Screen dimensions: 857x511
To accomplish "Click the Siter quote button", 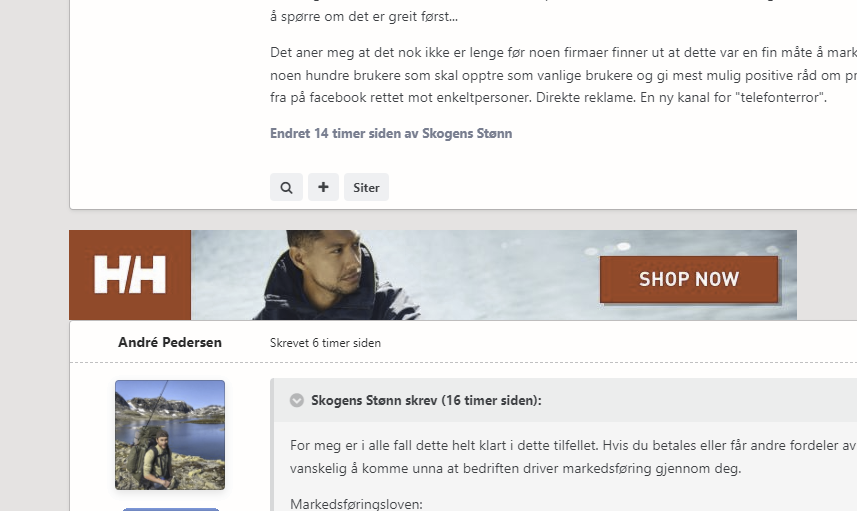I will coord(366,187).
